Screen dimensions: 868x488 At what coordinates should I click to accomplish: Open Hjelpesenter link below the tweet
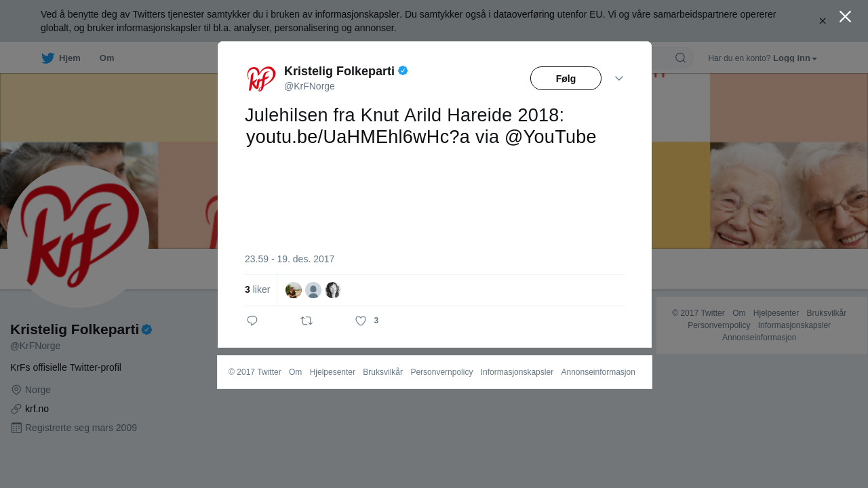pyautogui.click(x=332, y=372)
